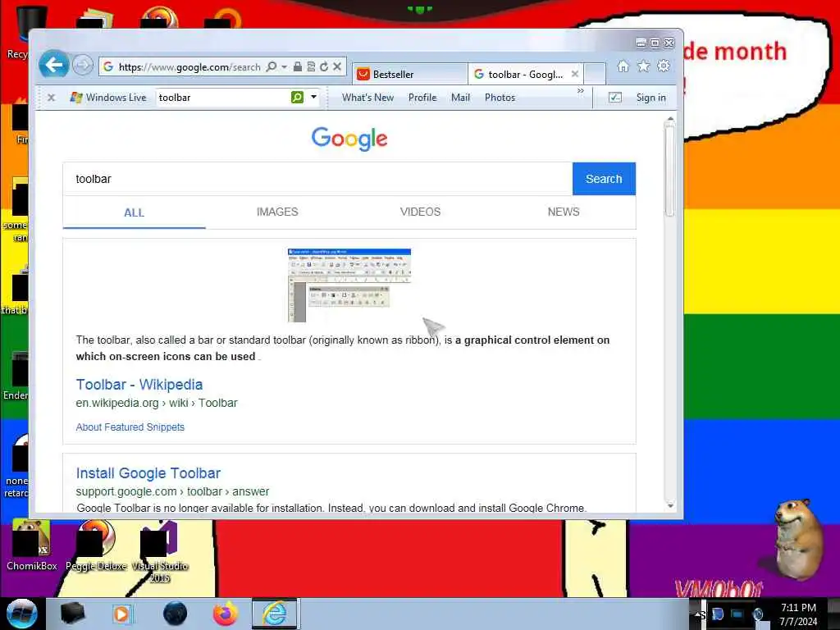Open Peggle Deluxe desktop shortcut
Viewport: 840px width, 630px height.
(97, 545)
